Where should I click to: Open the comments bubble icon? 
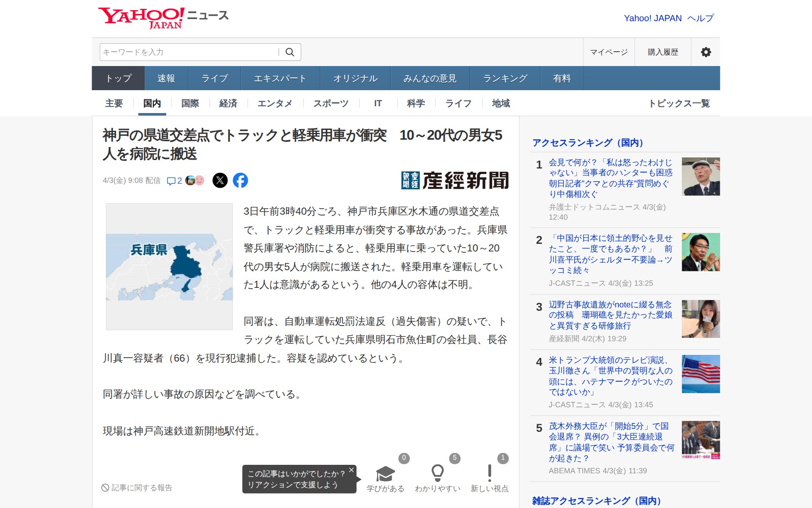(x=171, y=181)
